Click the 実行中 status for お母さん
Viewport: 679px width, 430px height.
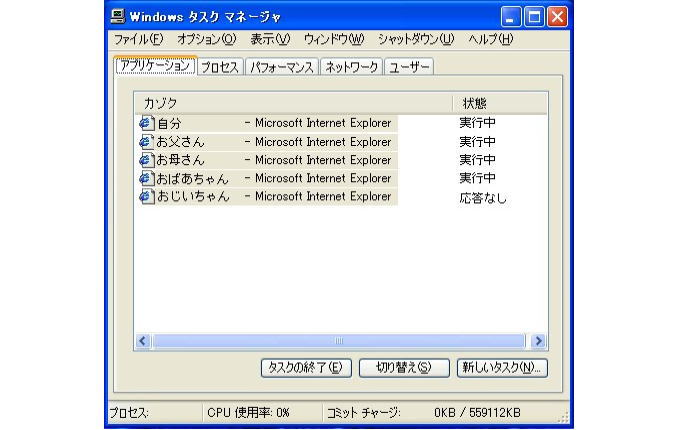tap(477, 160)
